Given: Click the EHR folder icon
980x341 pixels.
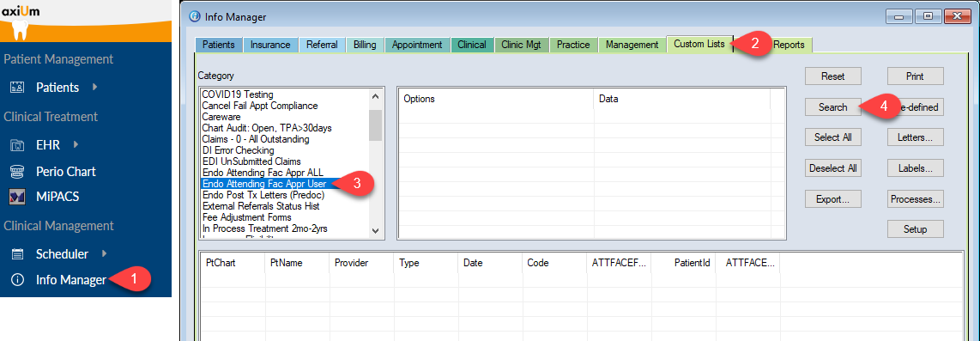Looking at the screenshot, I should pos(17,145).
